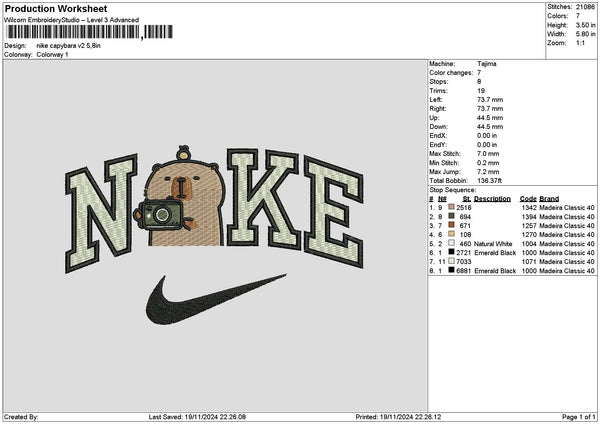Click the St. column header
600x424 pixels.
click(466, 199)
